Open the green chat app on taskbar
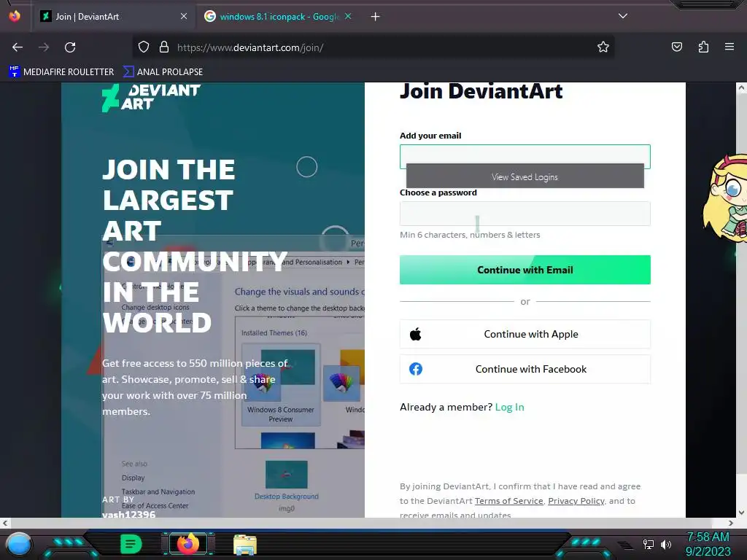This screenshot has width=747, height=560. [x=131, y=544]
